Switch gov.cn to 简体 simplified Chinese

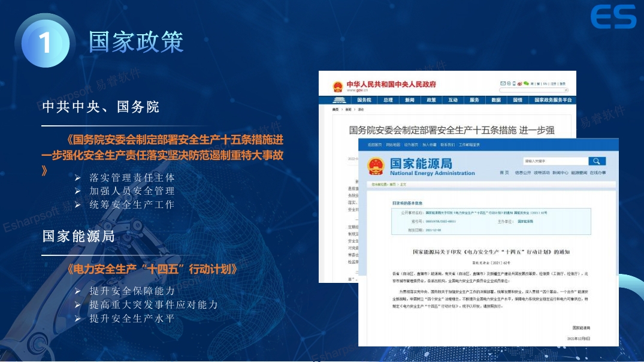pyautogui.click(x=533, y=84)
